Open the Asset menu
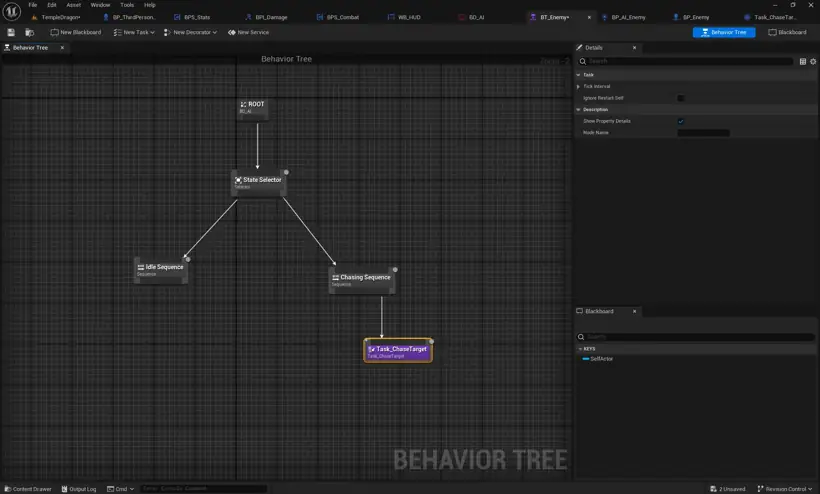This screenshot has height=494, width=820. click(x=74, y=5)
